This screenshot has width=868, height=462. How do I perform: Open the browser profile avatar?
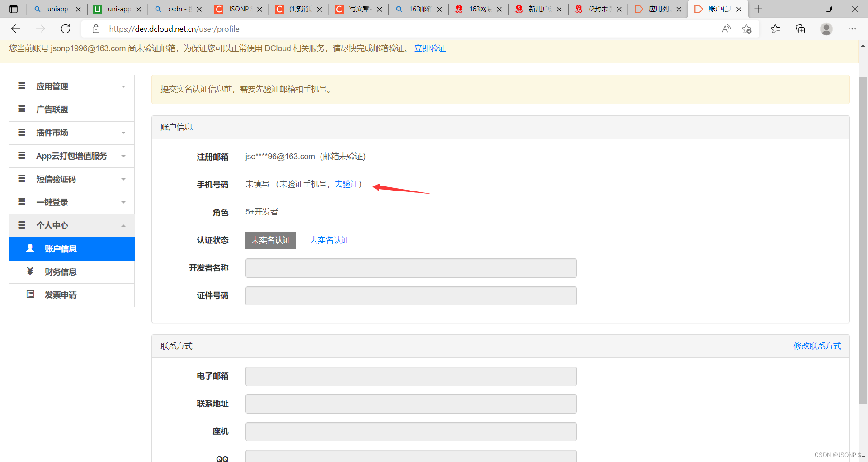826,29
